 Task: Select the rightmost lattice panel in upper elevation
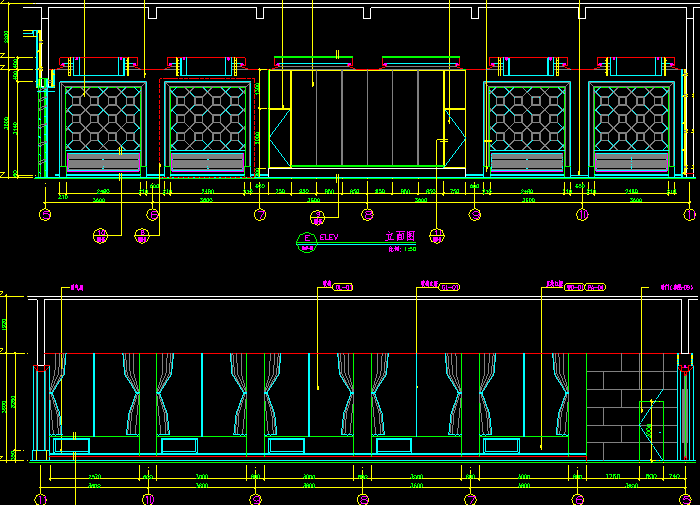tap(631, 118)
